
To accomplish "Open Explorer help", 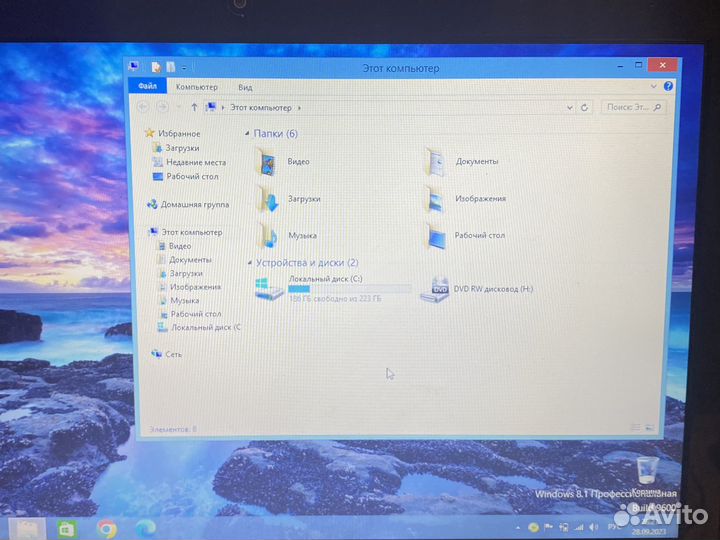I will [x=668, y=86].
